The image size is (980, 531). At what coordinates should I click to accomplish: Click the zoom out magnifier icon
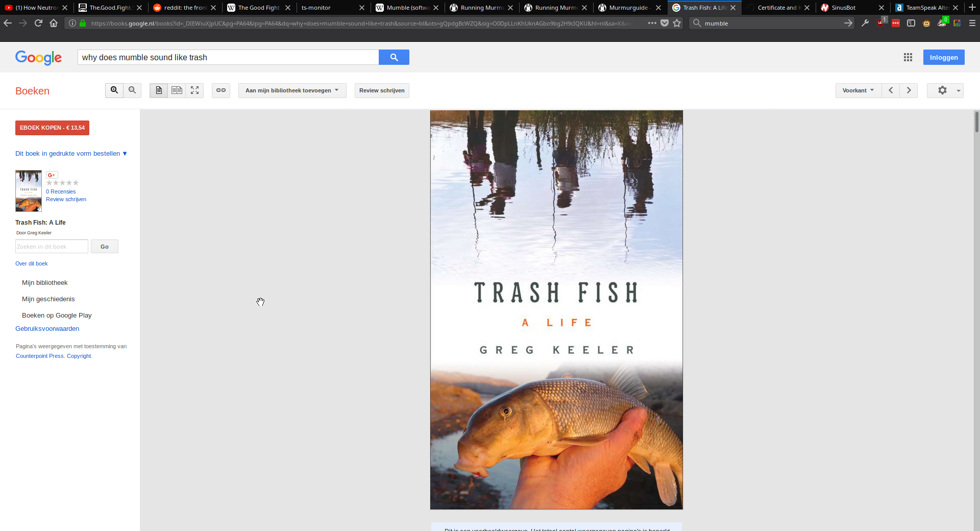click(132, 90)
